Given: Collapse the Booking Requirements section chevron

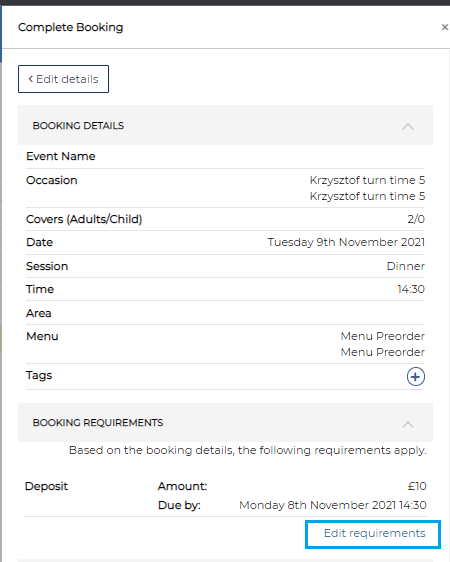Looking at the screenshot, I should click(x=408, y=425).
